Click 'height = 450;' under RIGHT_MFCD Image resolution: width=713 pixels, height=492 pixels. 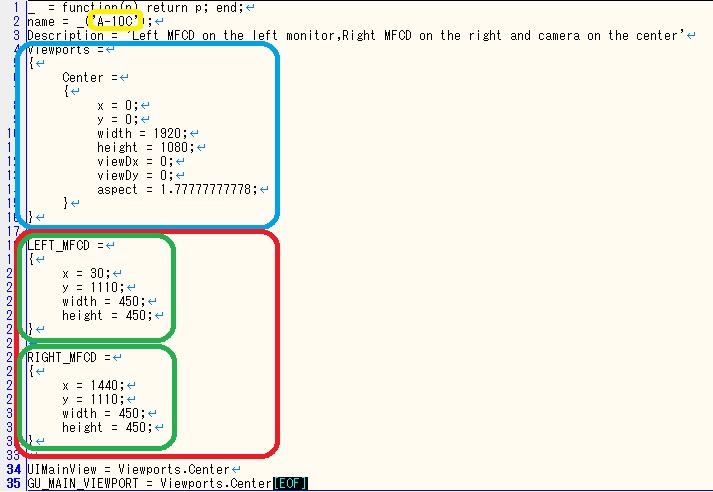click(107, 428)
